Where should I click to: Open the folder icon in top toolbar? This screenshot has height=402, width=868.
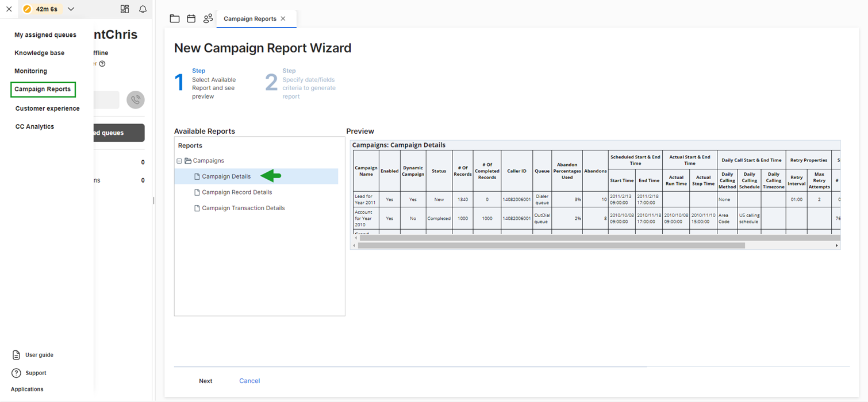point(175,18)
